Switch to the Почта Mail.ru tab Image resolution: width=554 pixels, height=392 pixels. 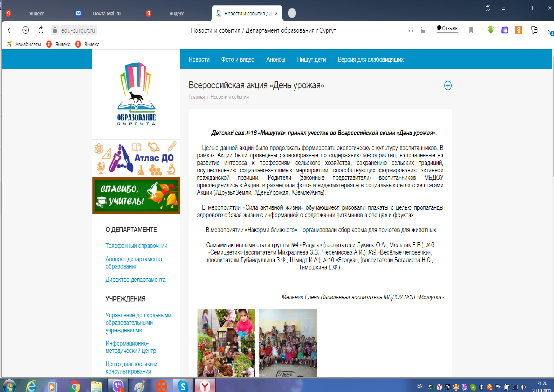click(106, 14)
